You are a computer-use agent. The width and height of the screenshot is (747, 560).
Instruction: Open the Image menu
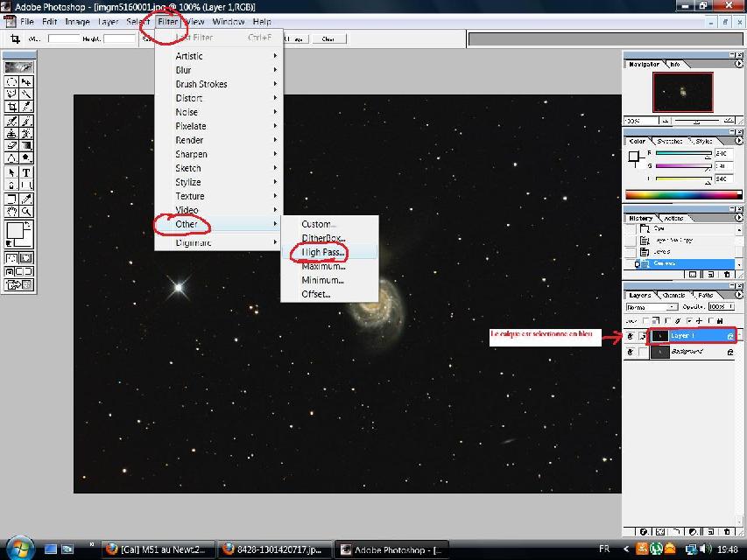tap(77, 21)
